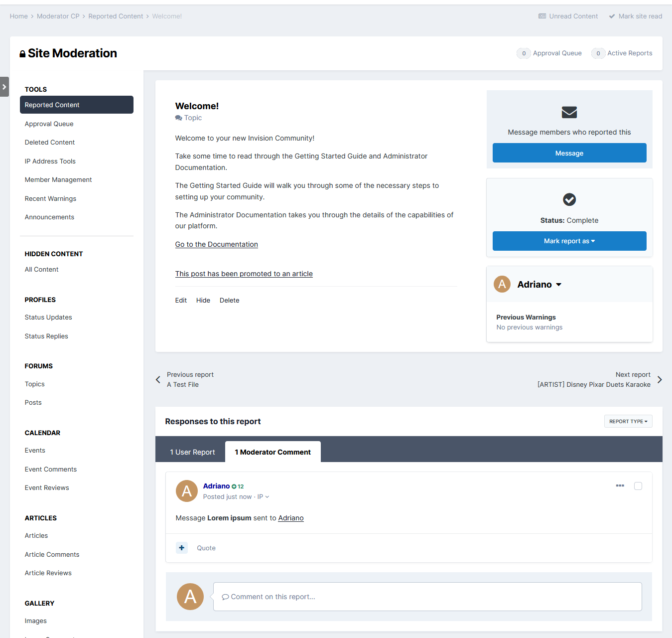Open Topics under Forums

(35, 384)
